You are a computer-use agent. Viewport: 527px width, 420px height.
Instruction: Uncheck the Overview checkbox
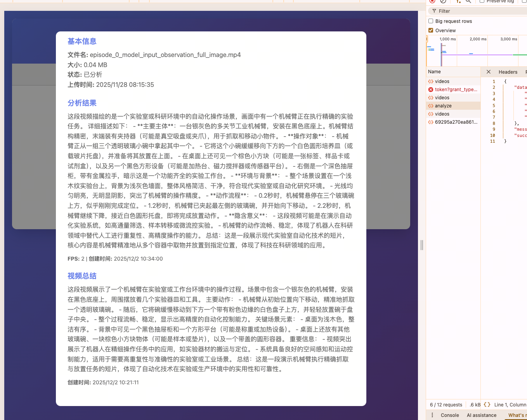pos(431,30)
